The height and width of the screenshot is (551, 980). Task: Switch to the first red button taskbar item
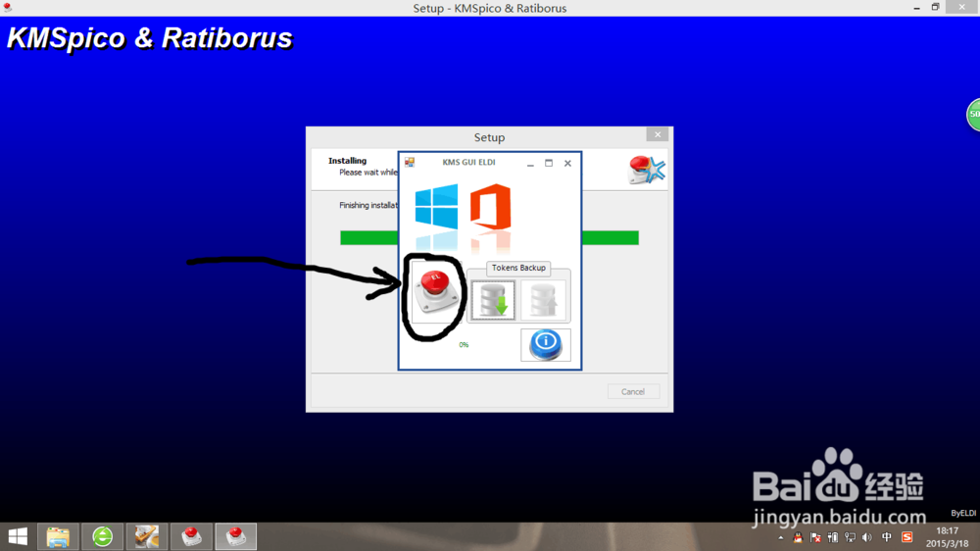tap(191, 536)
